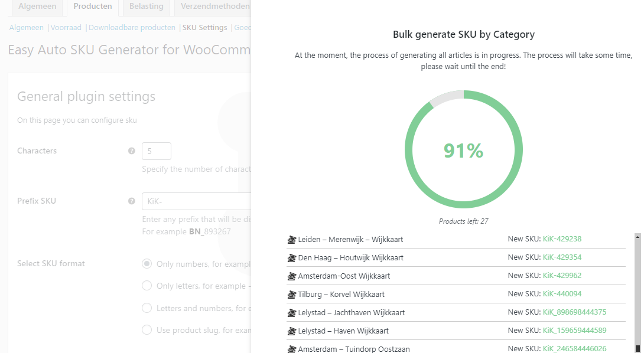
Task: Open the Verzendmethoden tab
Action: tap(215, 6)
